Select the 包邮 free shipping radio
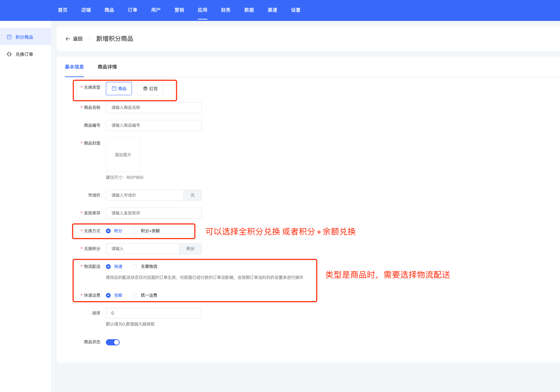 point(108,295)
